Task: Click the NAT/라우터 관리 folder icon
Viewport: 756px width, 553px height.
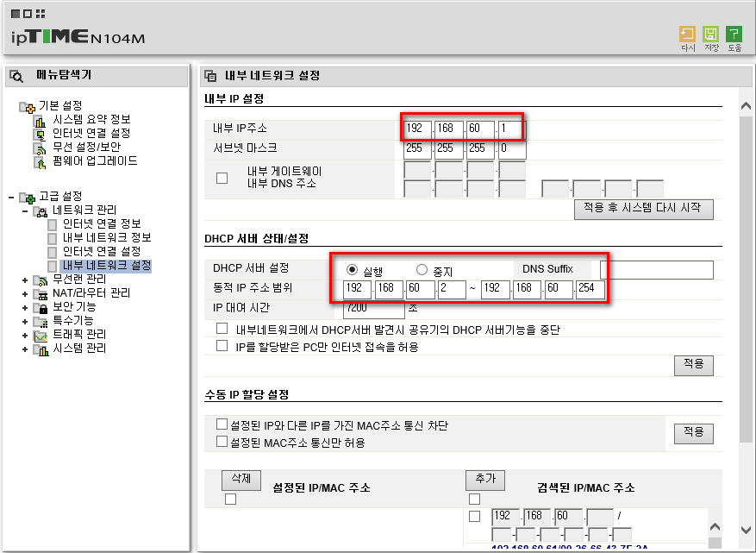Action: click(41, 294)
